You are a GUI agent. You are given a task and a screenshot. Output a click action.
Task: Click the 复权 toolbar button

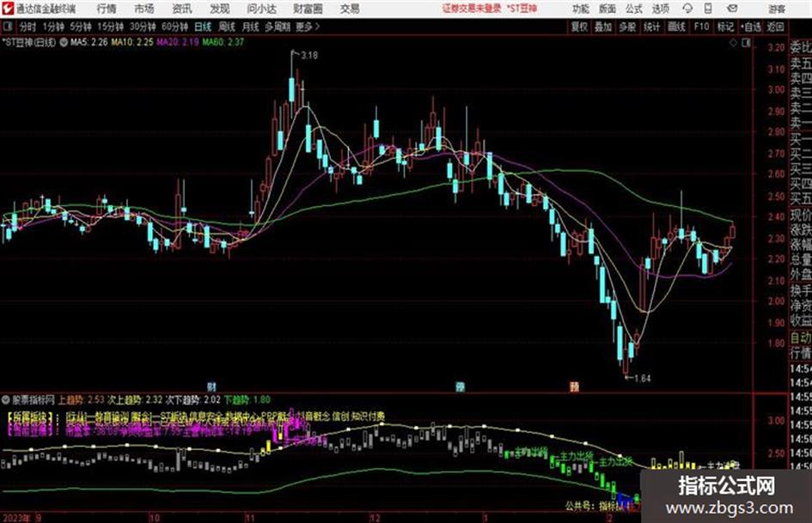click(x=579, y=27)
